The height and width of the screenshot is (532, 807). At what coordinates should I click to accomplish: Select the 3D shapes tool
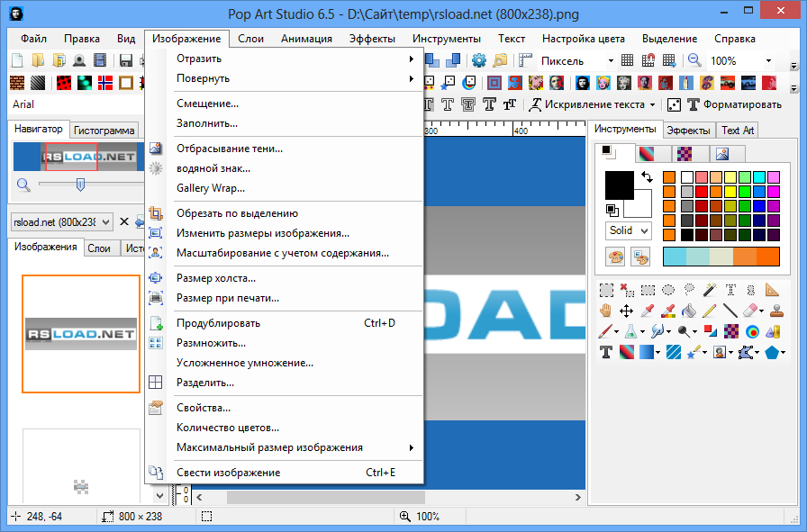[x=773, y=331]
